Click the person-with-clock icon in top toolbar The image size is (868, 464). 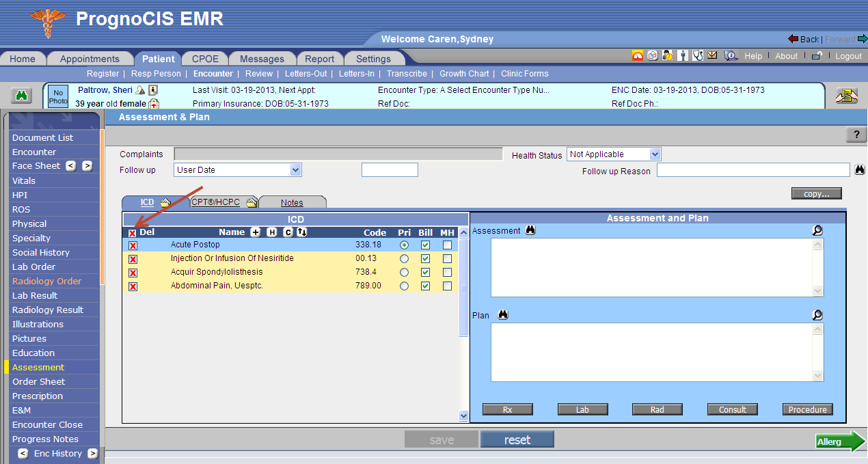coord(668,56)
